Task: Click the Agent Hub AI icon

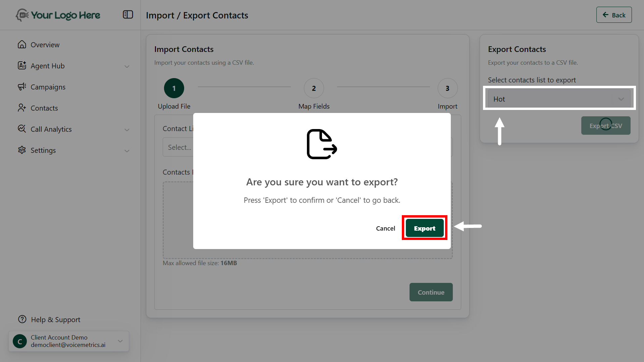Action: click(22, 66)
